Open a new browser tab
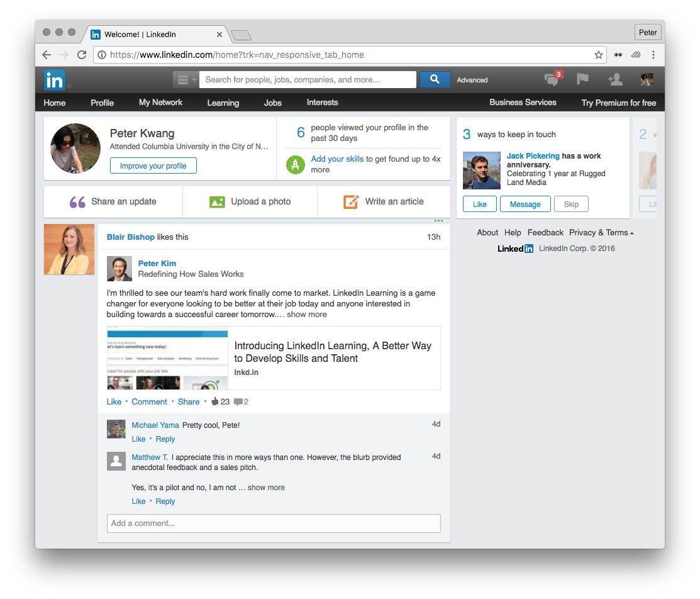The height and width of the screenshot is (599, 700). (242, 35)
